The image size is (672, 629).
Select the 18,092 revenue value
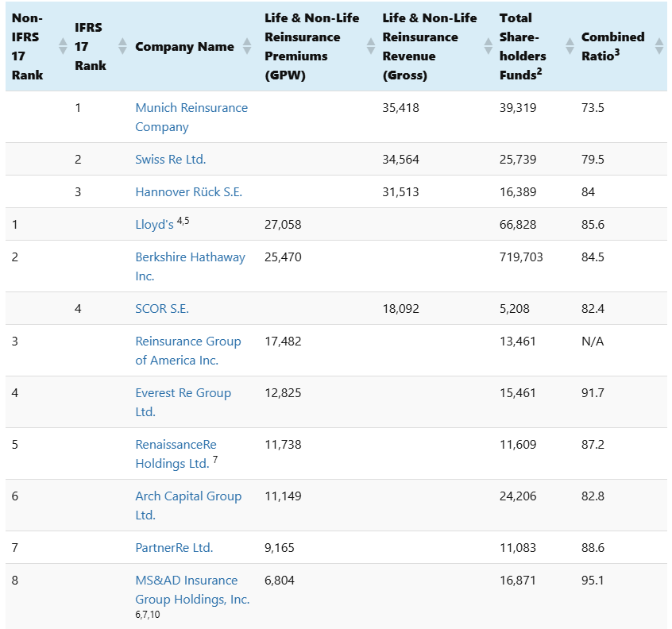click(400, 309)
